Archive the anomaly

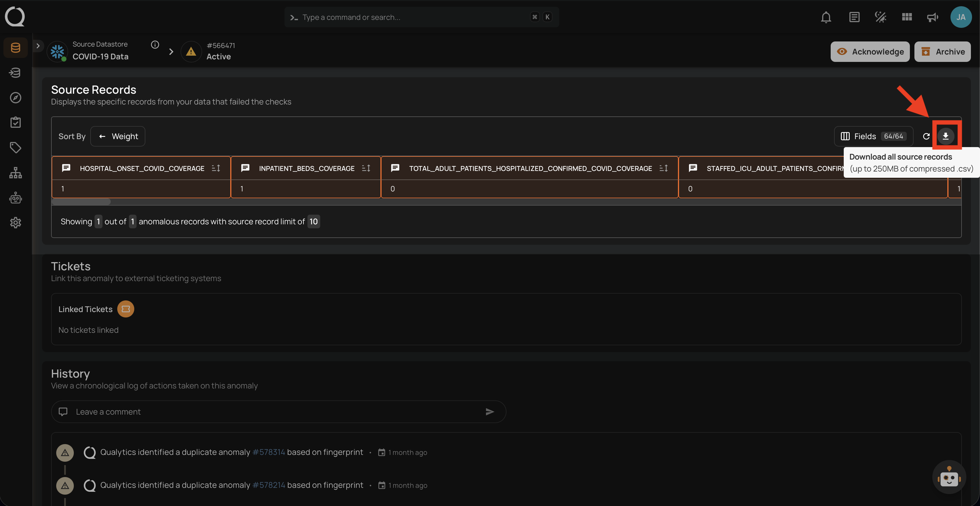tap(942, 52)
